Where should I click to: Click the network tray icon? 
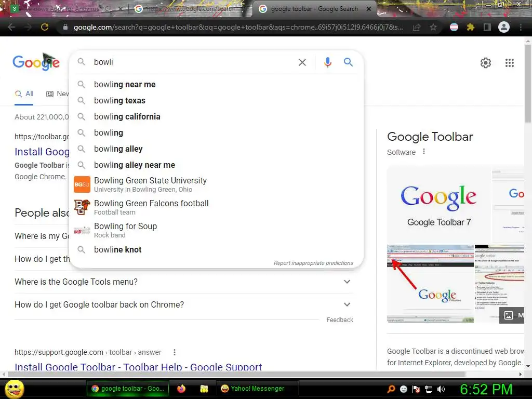[x=429, y=389]
